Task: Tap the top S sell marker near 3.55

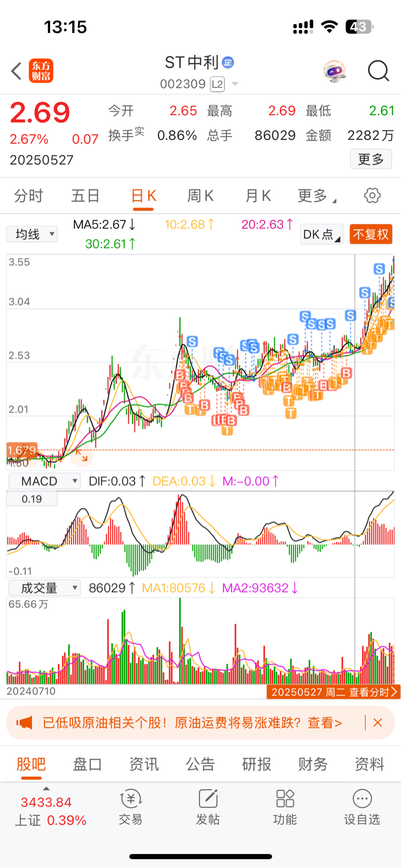Action: (x=380, y=269)
